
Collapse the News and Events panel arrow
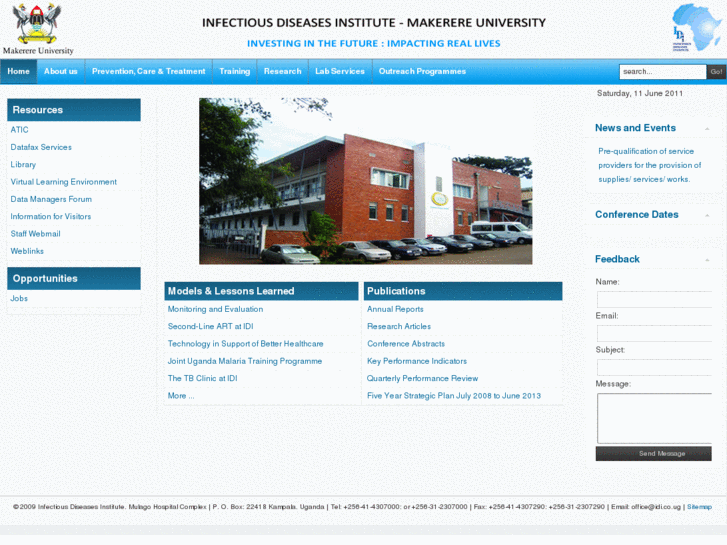(x=707, y=129)
